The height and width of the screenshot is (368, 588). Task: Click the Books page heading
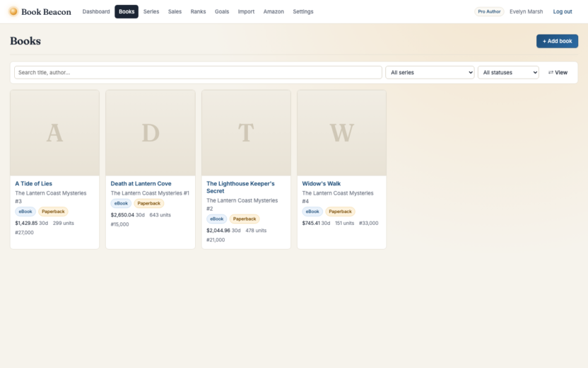click(x=25, y=41)
